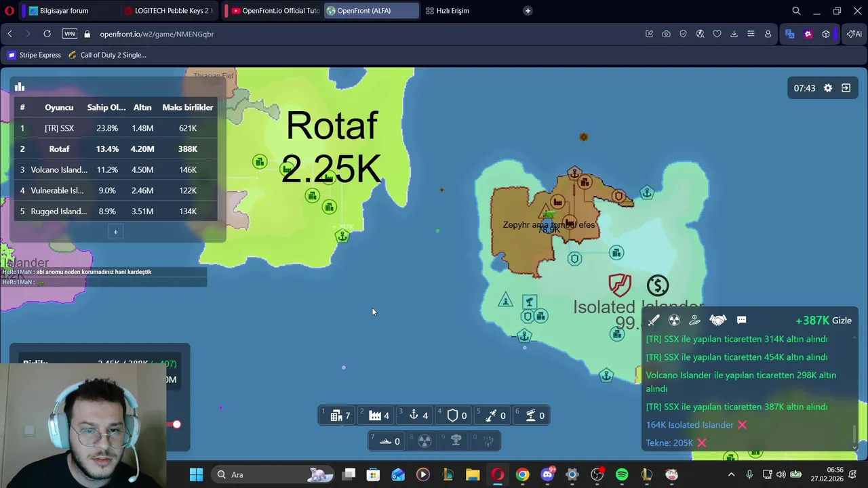This screenshot has width=868, height=488.
Task: Select Vulnerable Isl... leaderboard row
Action: pyautogui.click(x=115, y=190)
